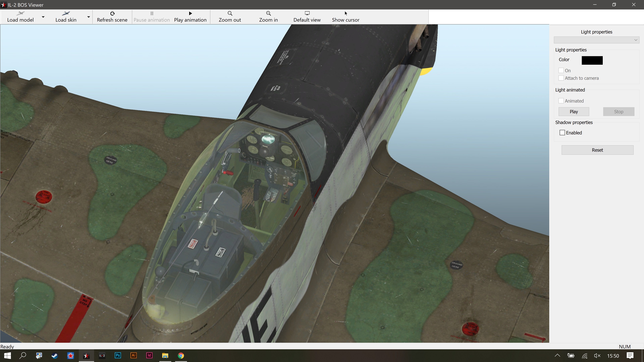Open Google Chrome from the taskbar
Viewport: 644px width, 362px height.
point(181,355)
